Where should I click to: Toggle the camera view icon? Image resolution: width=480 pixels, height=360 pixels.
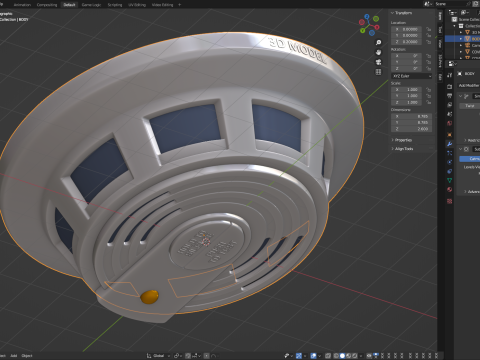378,62
